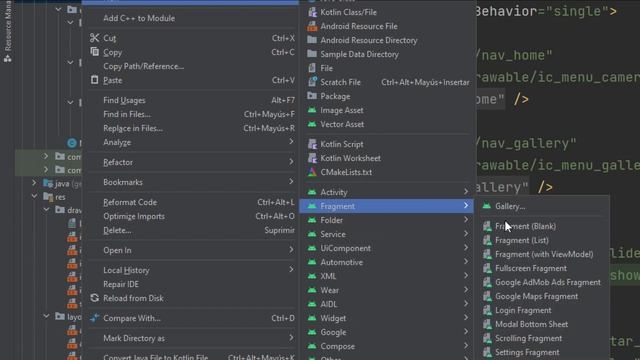Click the Package folder icon
This screenshot has width=640, height=360.
312,96
